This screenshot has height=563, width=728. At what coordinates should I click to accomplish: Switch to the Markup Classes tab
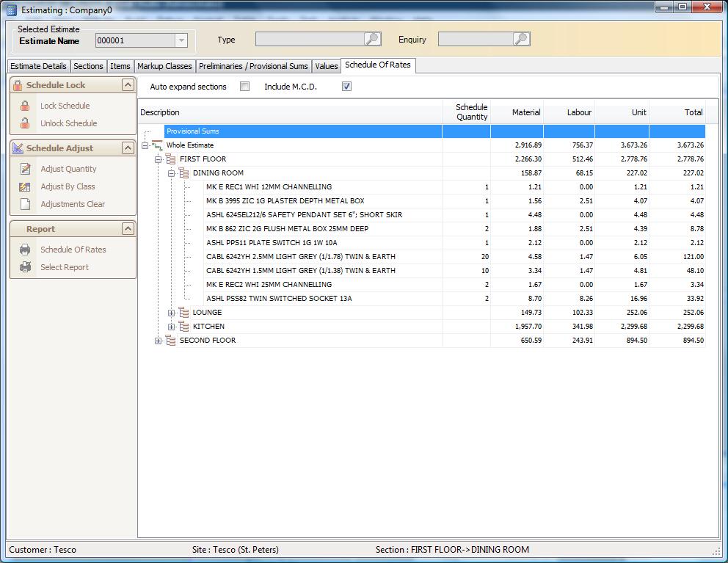(164, 66)
